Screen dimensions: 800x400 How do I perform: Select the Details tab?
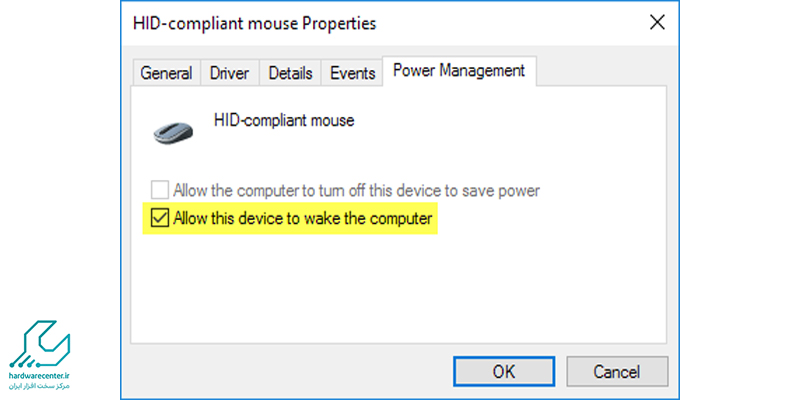coord(290,73)
